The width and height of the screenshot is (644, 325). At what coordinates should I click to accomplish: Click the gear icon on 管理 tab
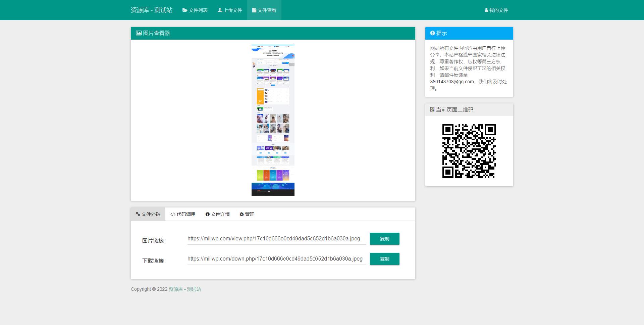241,214
